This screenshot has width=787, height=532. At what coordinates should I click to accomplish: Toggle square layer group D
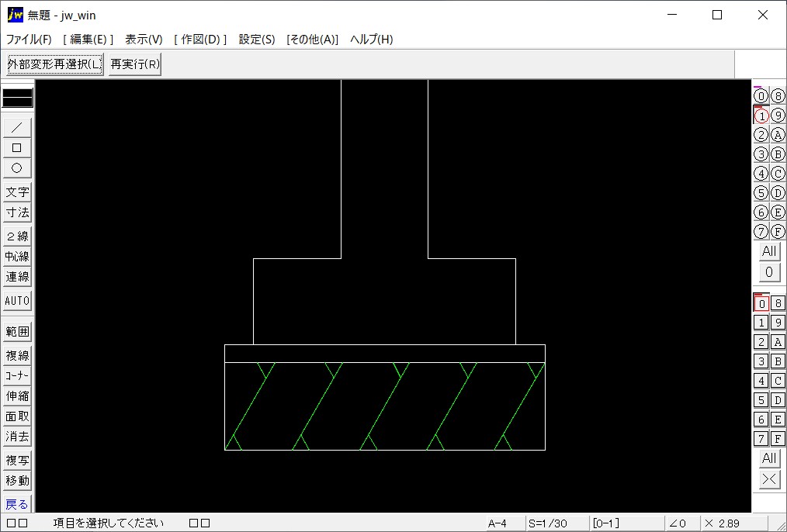pyautogui.click(x=778, y=400)
